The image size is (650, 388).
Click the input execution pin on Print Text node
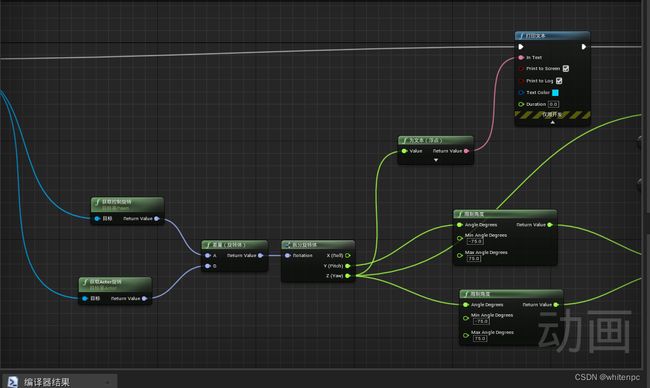521,47
